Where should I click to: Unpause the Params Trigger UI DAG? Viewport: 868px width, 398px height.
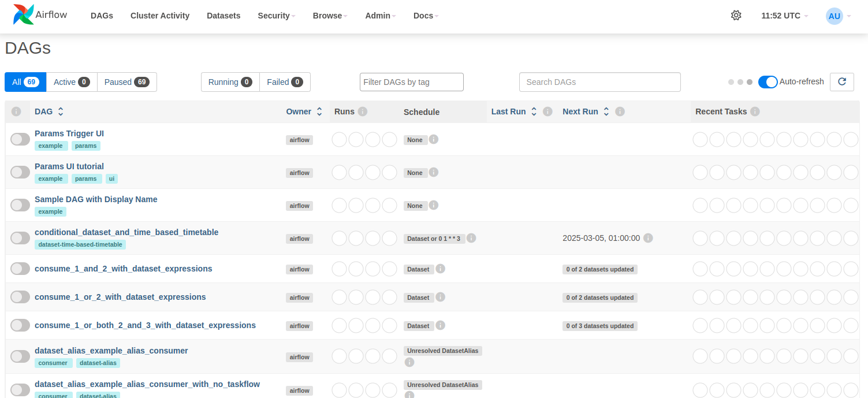20,139
